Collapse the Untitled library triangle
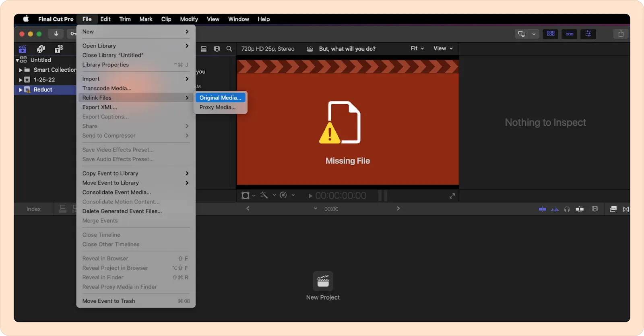 [x=17, y=60]
